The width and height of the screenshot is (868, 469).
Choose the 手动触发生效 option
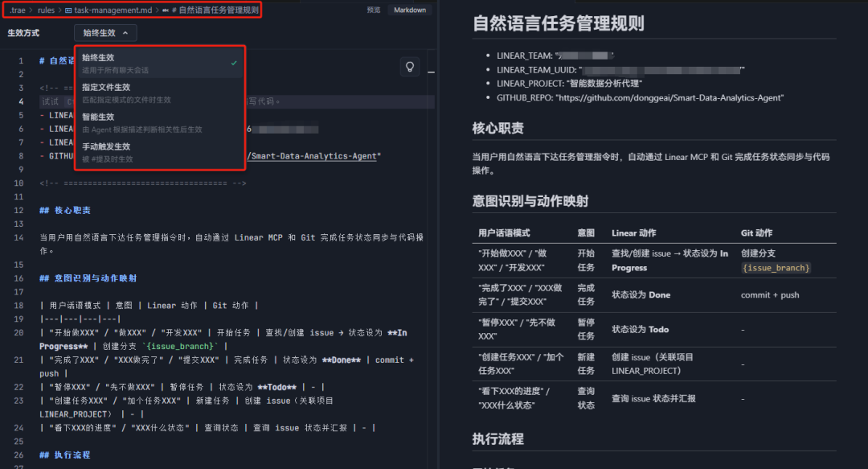[x=160, y=153]
